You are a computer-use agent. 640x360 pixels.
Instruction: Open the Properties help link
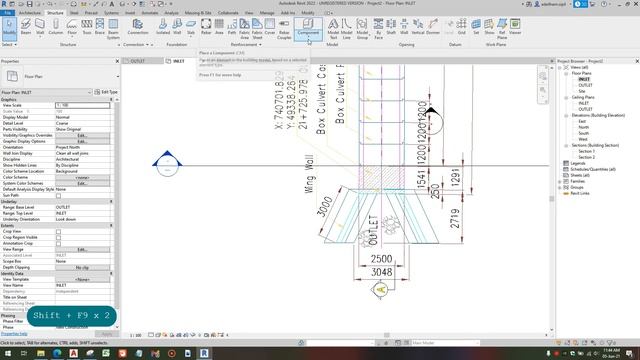(14, 334)
